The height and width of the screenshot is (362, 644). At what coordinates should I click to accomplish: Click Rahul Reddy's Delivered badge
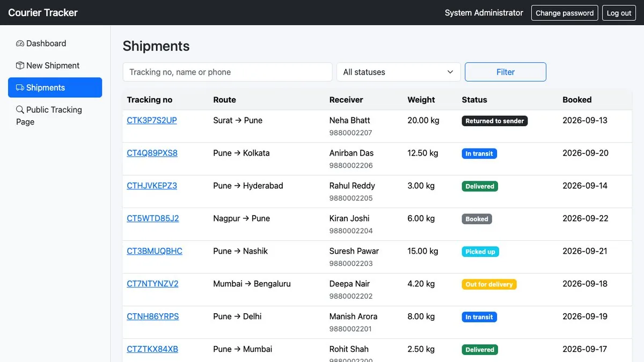[x=480, y=187]
